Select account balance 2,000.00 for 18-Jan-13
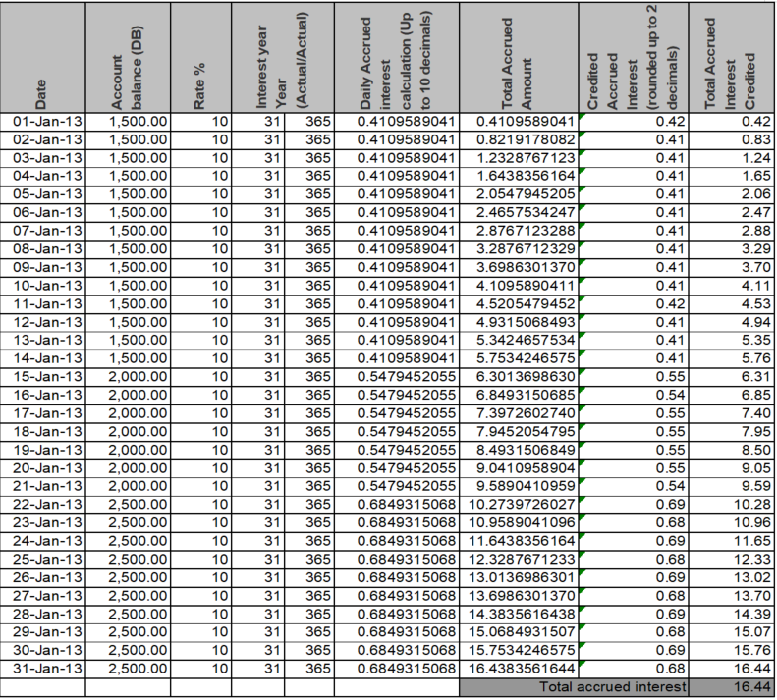Viewport: 777px width, 700px height. click(x=129, y=430)
